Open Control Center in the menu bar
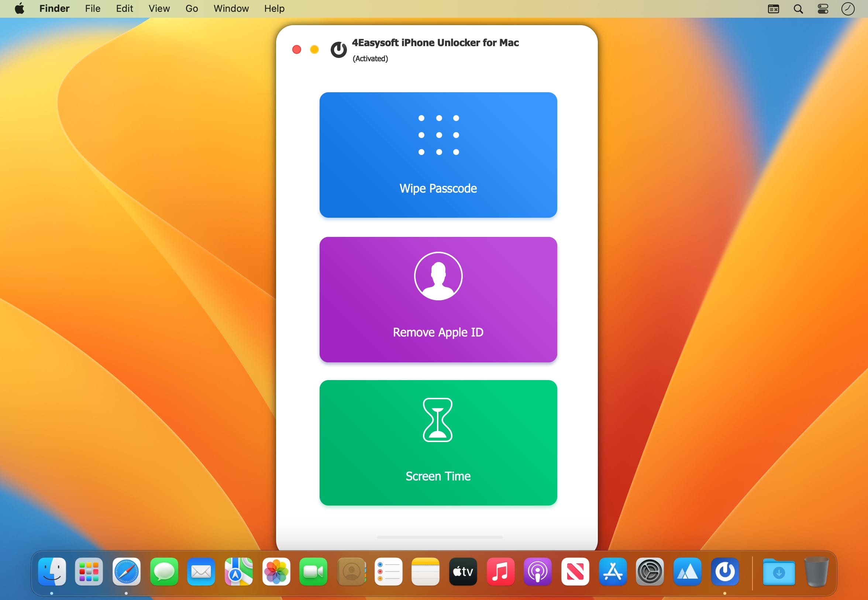The image size is (868, 600). tap(823, 8)
